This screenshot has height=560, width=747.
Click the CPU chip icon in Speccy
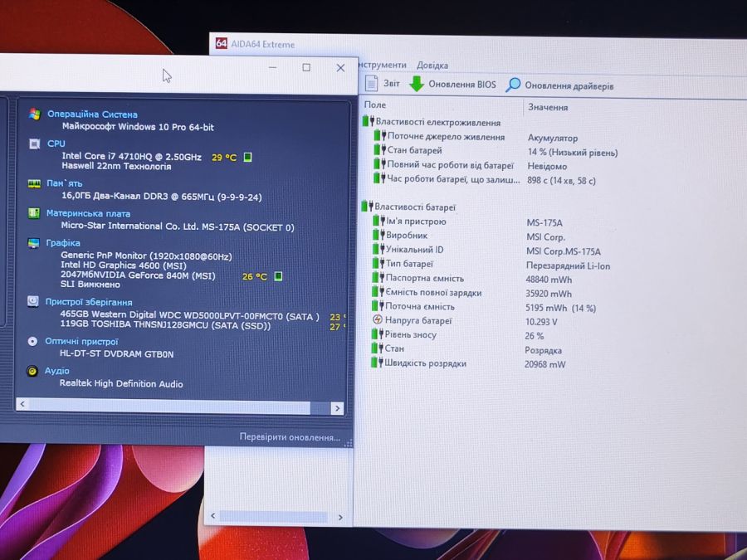point(34,144)
